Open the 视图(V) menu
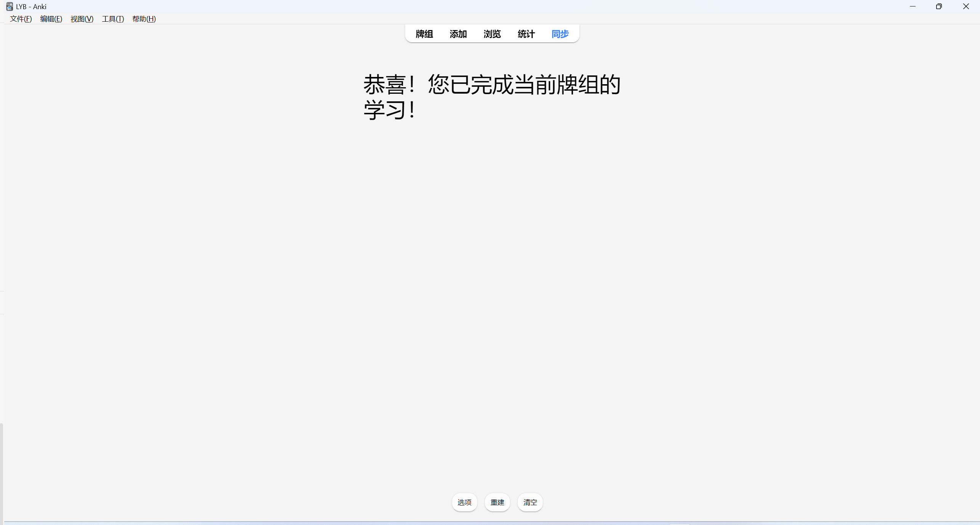The image size is (980, 525). tap(82, 19)
